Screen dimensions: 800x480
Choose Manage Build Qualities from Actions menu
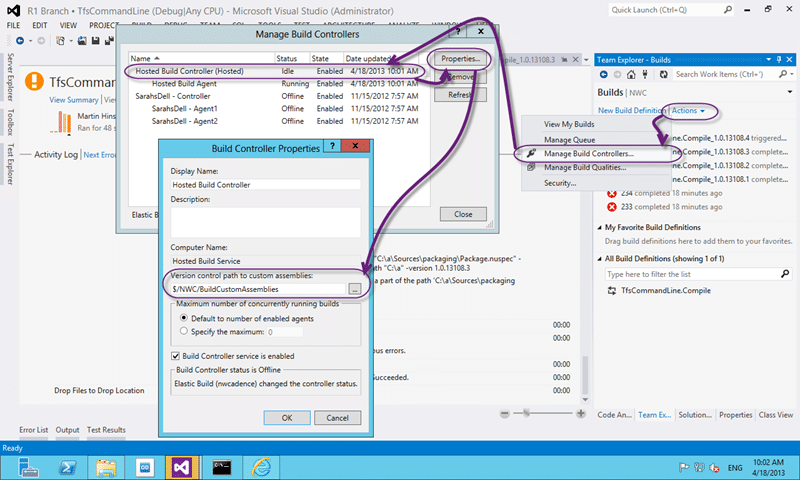coord(585,167)
